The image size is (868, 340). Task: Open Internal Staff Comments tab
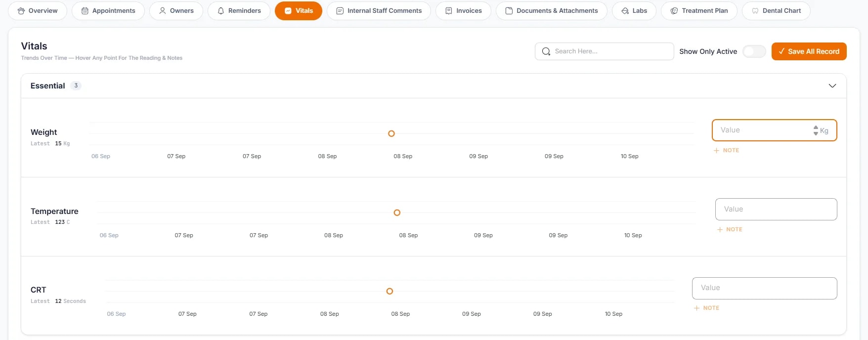379,11
